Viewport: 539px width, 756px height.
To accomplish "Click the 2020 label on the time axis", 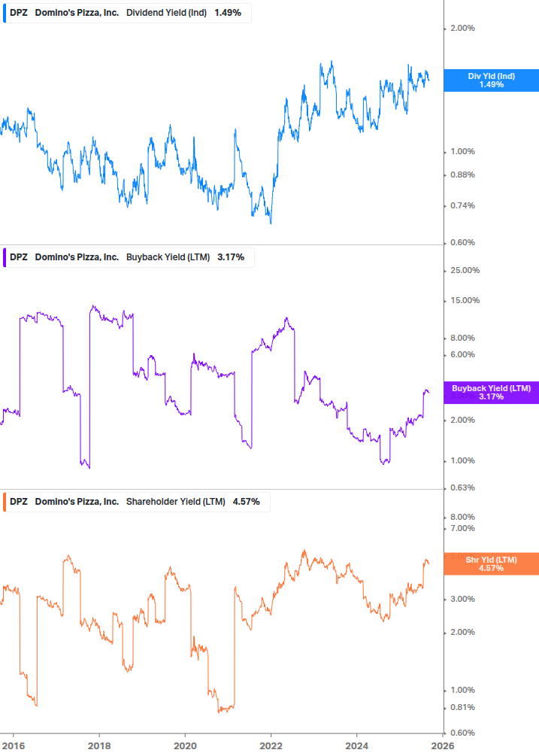I will 185,746.
